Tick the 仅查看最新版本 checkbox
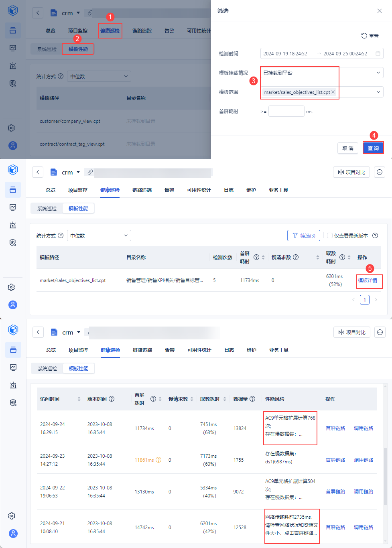392x548 pixels. (x=330, y=235)
